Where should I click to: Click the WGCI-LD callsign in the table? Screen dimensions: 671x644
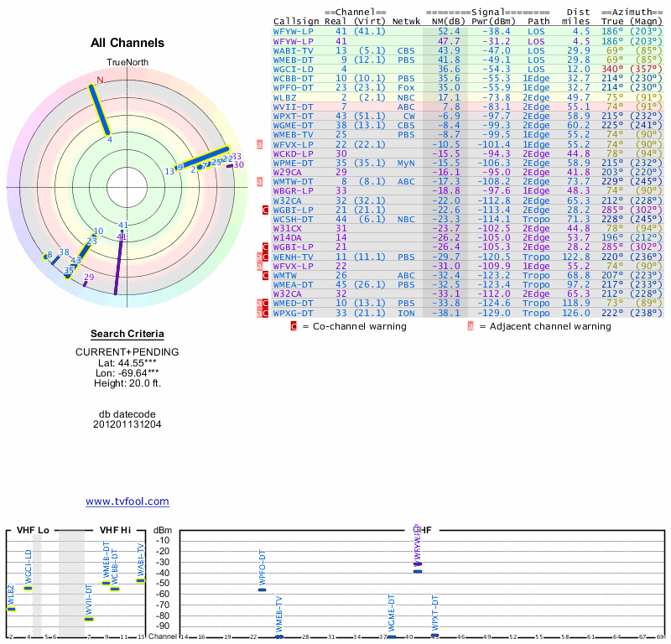(293, 69)
